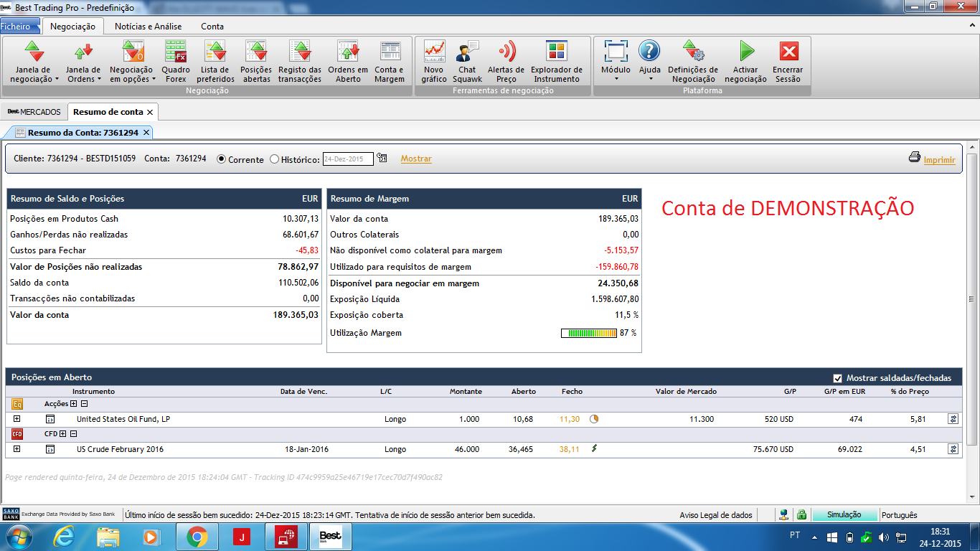Click the clock status icon in Oil Fund row
The width and height of the screenshot is (980, 551).
594,419
